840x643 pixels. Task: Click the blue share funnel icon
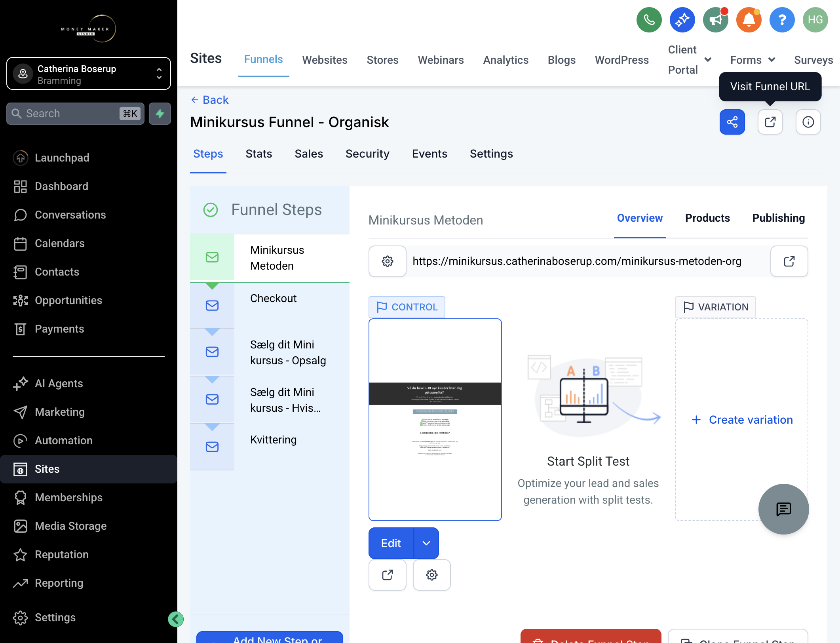coord(732,122)
